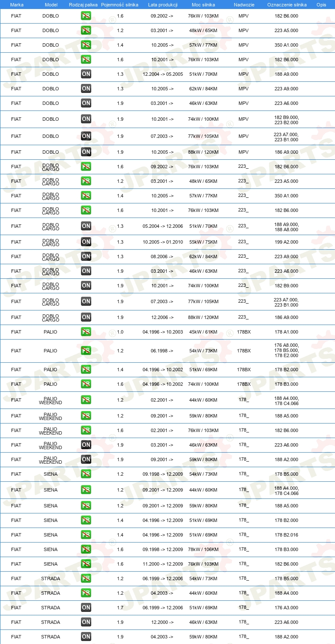The width and height of the screenshot is (335, 644).
Task: Click the '55kW / 75KM' power cell
Action: coord(203,242)
